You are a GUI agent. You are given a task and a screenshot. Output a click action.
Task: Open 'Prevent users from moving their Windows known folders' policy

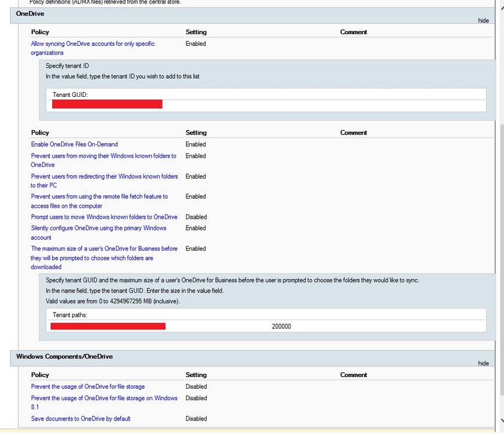(103, 160)
